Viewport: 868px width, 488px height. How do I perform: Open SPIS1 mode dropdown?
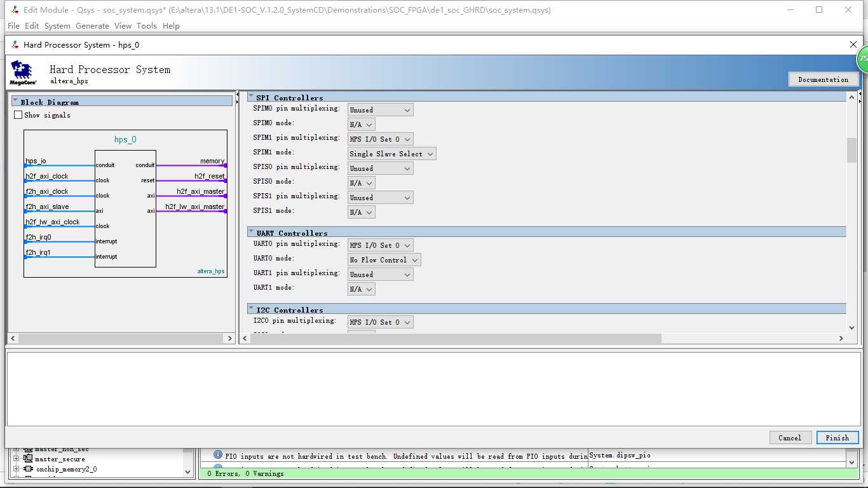361,212
